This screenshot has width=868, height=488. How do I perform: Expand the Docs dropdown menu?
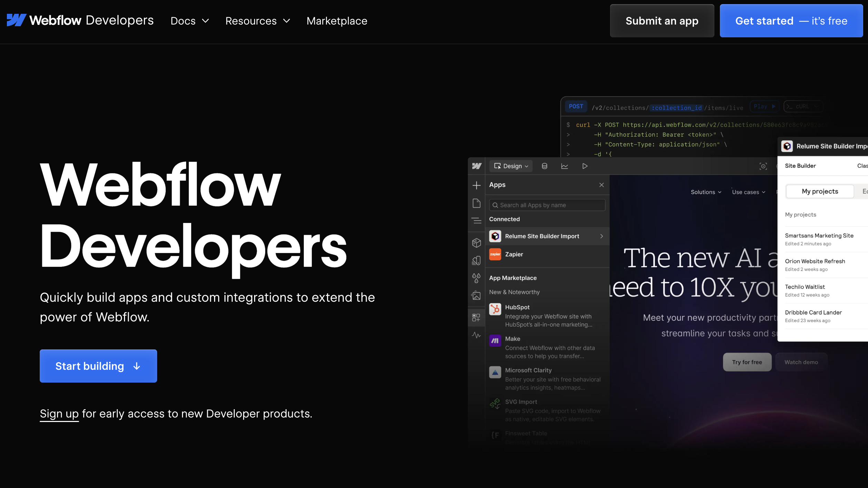(190, 21)
